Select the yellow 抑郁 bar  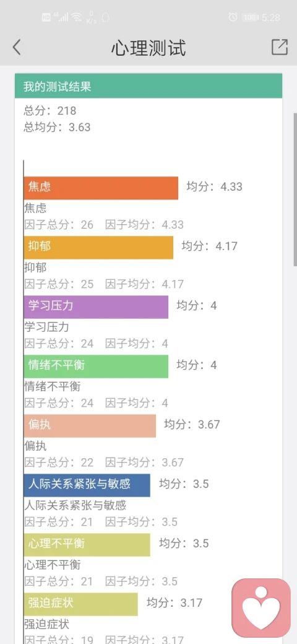pyautogui.click(x=98, y=247)
